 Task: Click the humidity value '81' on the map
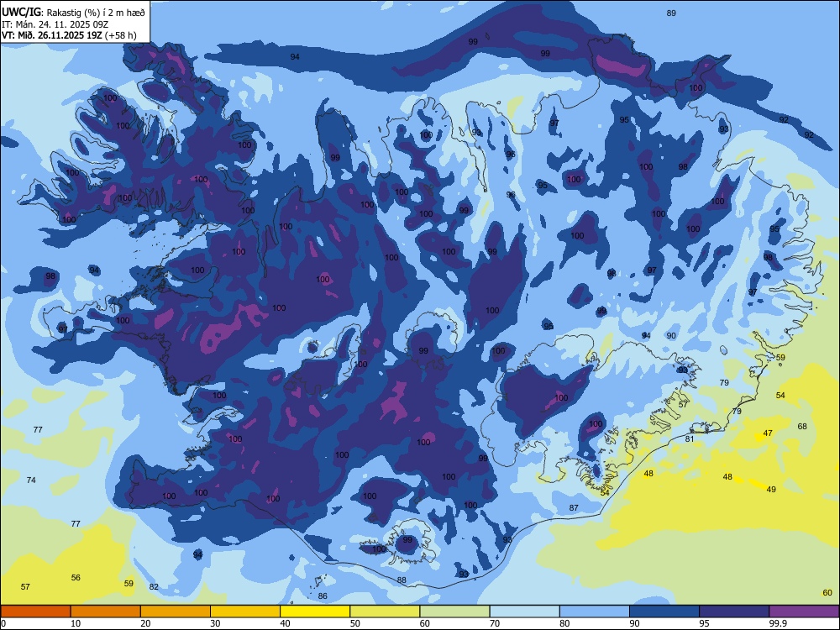690,438
